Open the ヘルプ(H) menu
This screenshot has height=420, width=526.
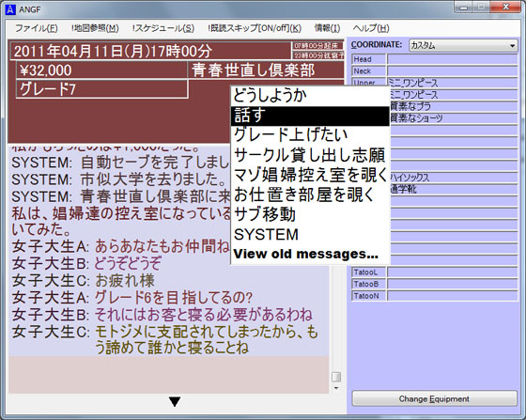tap(371, 28)
